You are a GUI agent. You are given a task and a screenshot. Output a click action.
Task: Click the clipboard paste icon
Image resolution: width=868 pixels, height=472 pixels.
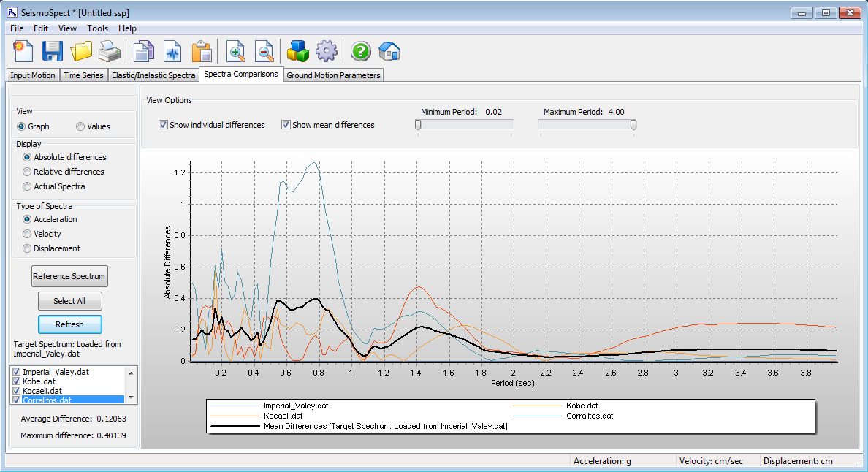202,51
